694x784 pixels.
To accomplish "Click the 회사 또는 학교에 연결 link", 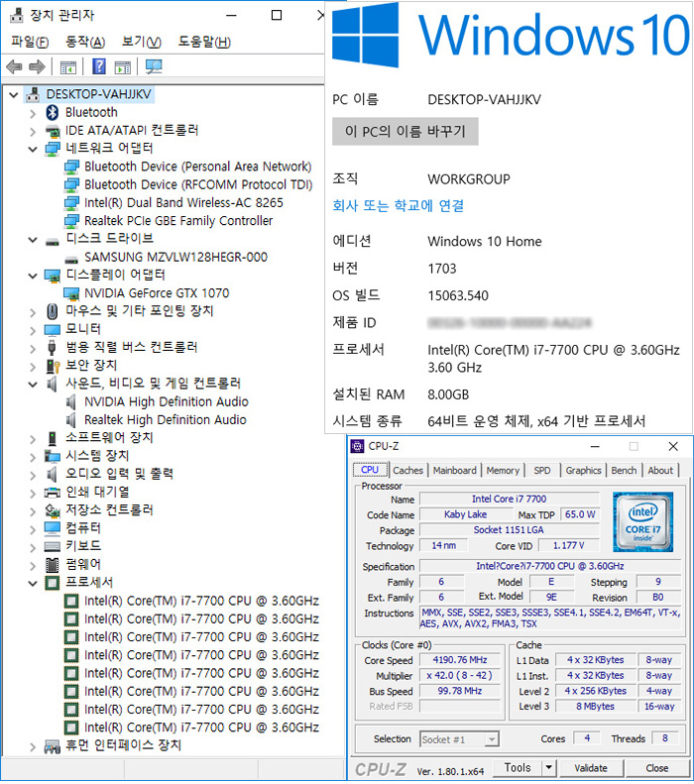I will tap(399, 205).
